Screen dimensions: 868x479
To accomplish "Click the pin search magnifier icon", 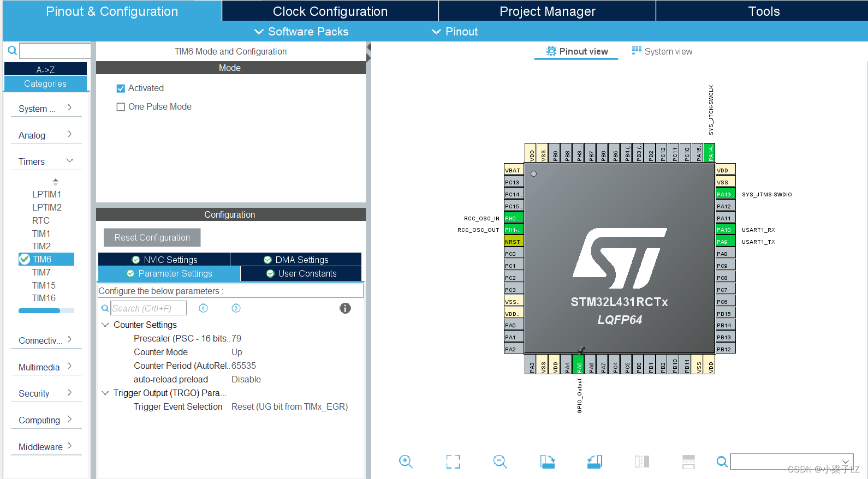I will [722, 462].
